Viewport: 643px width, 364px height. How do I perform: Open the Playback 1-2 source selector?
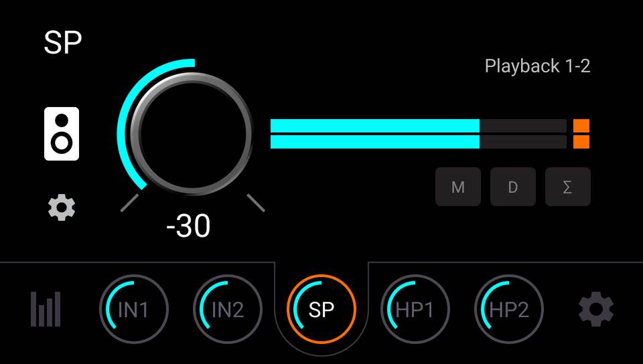coord(537,66)
